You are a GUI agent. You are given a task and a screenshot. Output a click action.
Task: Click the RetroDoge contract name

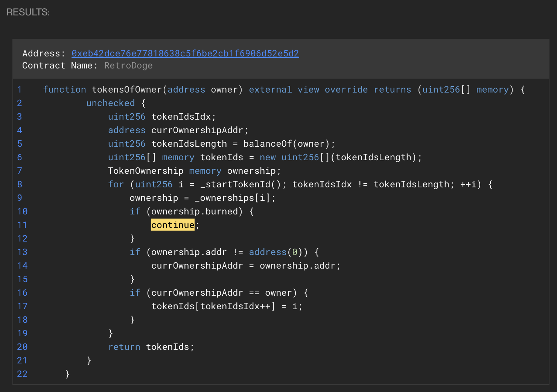pyautogui.click(x=128, y=65)
